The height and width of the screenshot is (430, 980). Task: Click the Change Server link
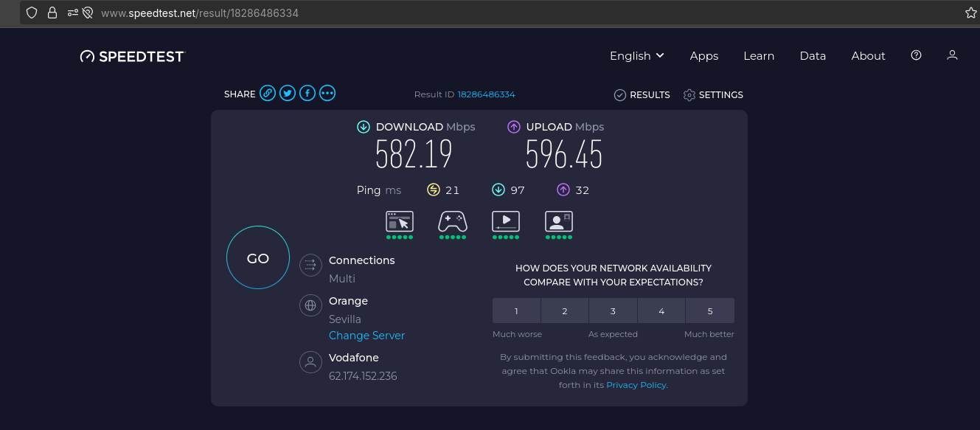click(366, 336)
